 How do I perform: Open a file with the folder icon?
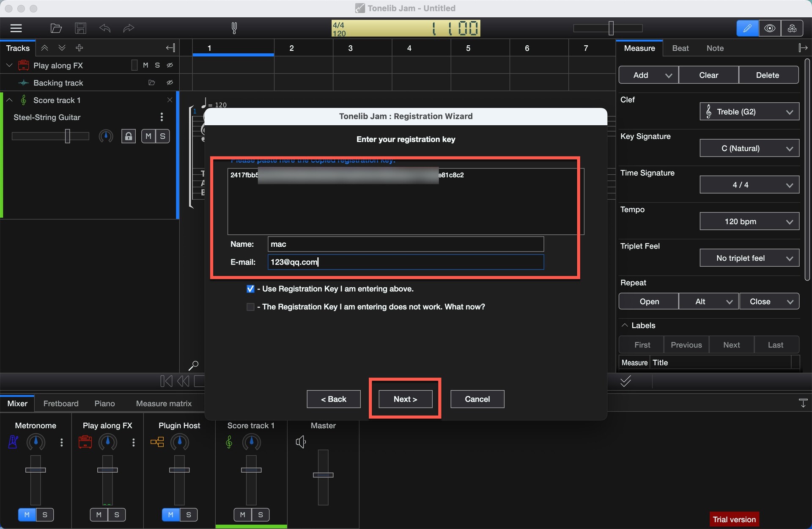tap(56, 28)
